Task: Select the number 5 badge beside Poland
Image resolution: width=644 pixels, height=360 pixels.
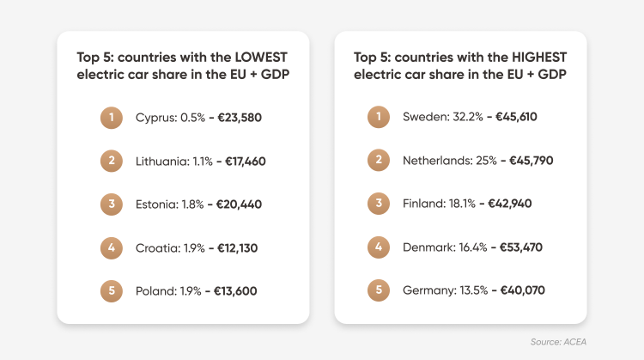Action: (x=112, y=291)
